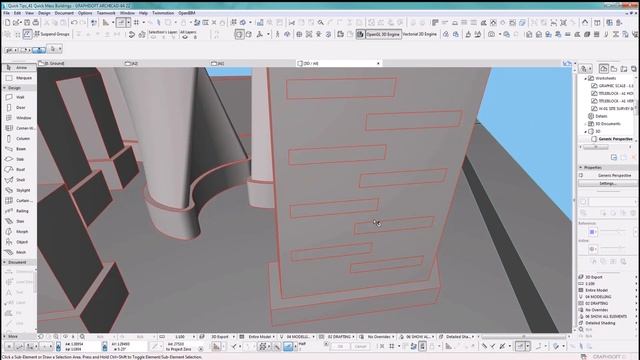
Task: Select the Window tool
Action: coord(18,118)
